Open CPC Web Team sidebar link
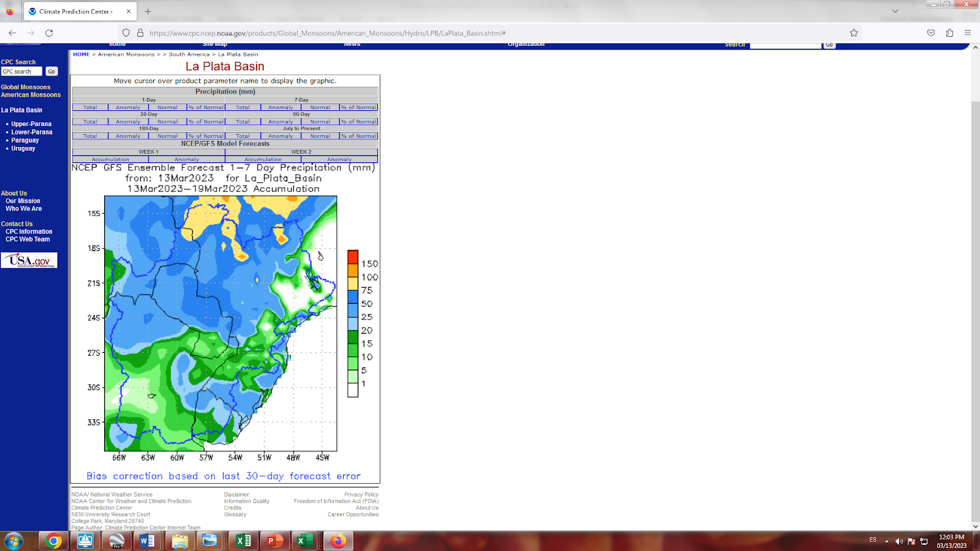 point(28,239)
